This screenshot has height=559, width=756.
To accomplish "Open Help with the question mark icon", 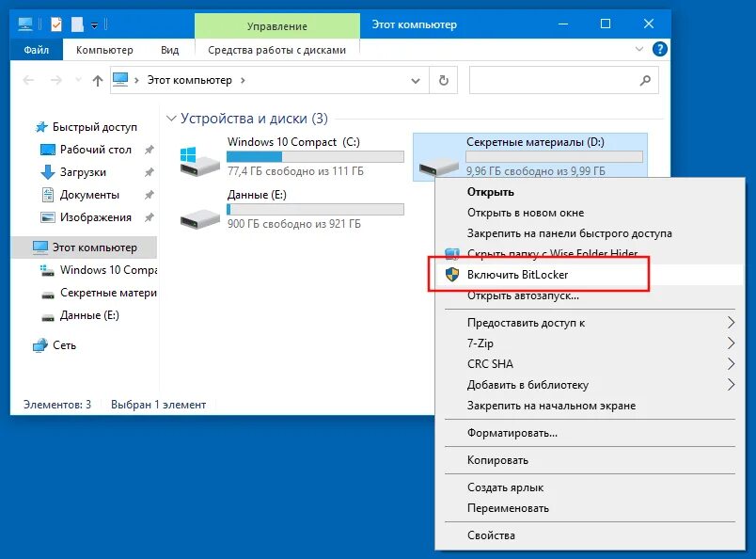I will tap(659, 49).
